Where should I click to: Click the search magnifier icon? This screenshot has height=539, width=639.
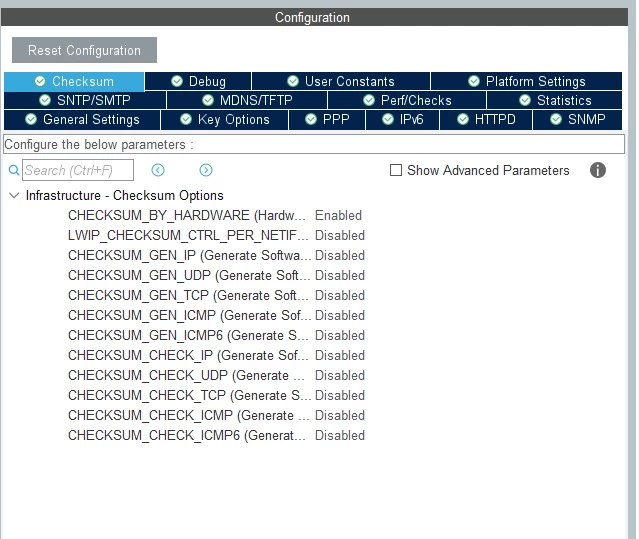click(x=14, y=170)
